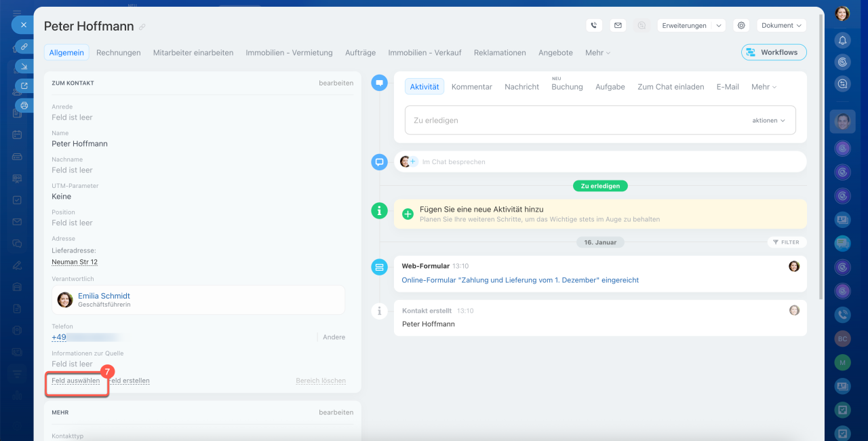Switch to the Rechnungen tab
Viewport: 868px width, 441px height.
[118, 52]
